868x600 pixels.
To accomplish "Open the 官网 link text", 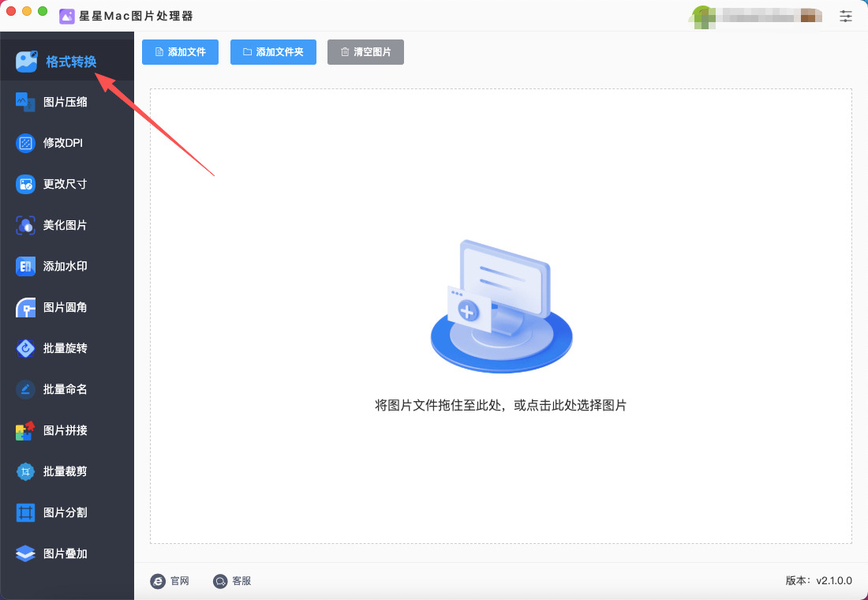I will coord(180,580).
